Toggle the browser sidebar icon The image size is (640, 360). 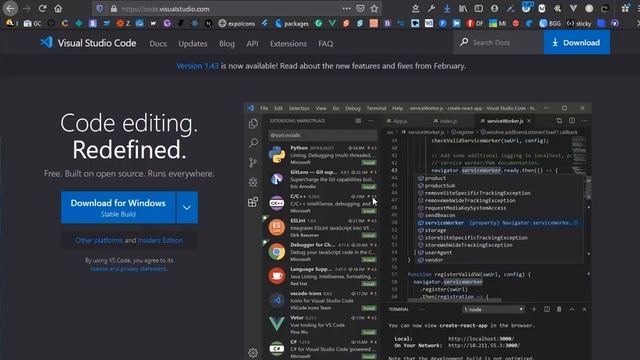[478, 9]
